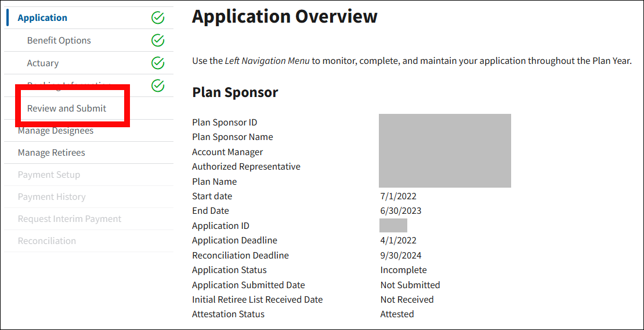Open the Review and Submit page
644x330 pixels.
[x=67, y=109]
